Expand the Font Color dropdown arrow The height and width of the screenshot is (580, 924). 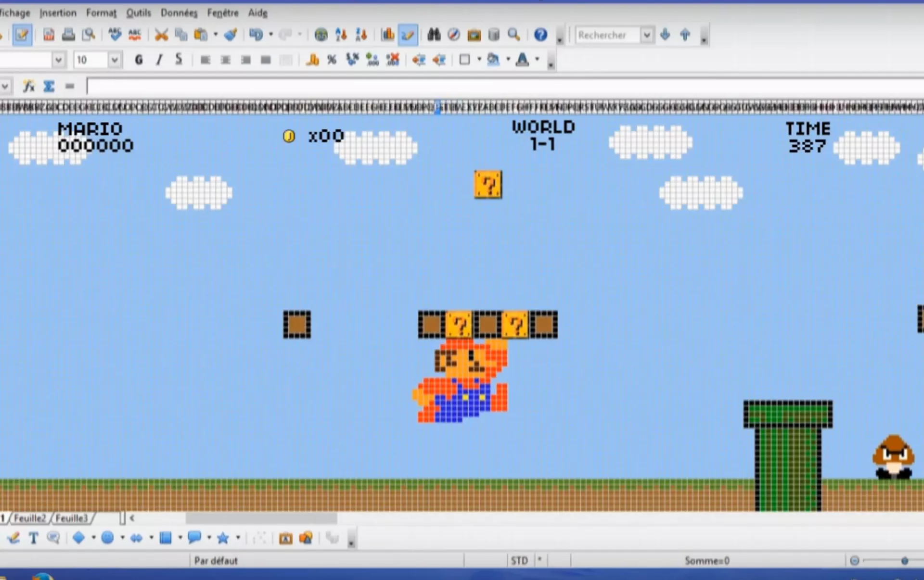(537, 60)
